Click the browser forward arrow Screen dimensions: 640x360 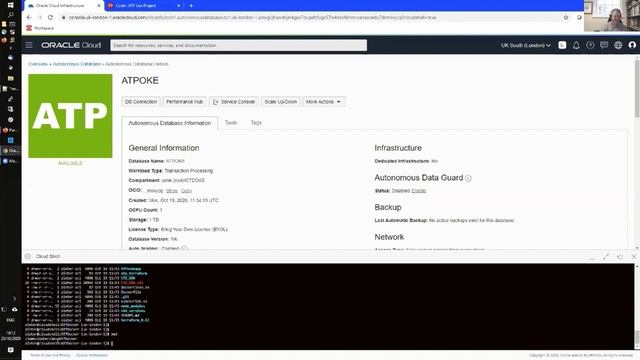[40, 18]
